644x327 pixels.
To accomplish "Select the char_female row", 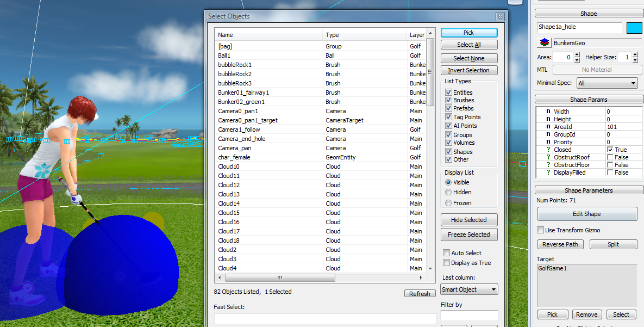I will [321, 157].
